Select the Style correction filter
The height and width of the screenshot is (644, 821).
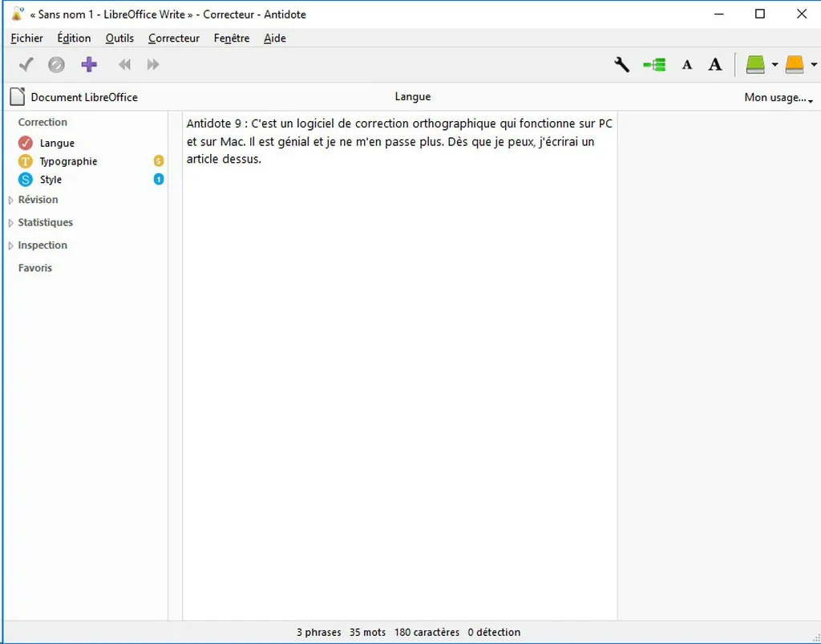click(x=51, y=180)
